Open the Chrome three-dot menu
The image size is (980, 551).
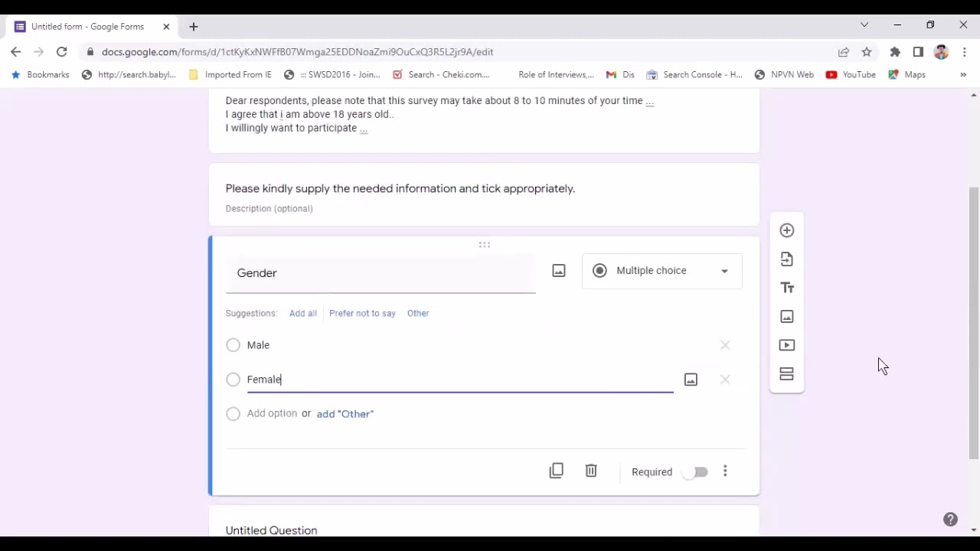tap(965, 52)
